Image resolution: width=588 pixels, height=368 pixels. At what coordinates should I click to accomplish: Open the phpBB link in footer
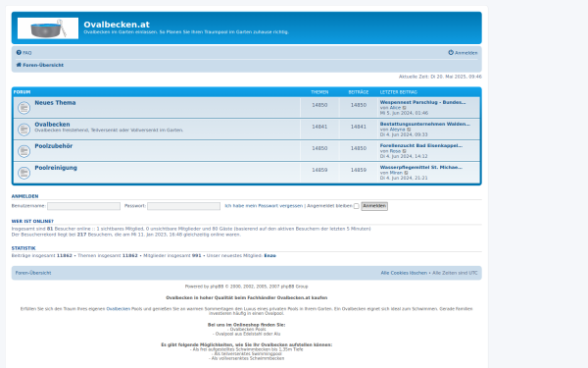tap(217, 287)
